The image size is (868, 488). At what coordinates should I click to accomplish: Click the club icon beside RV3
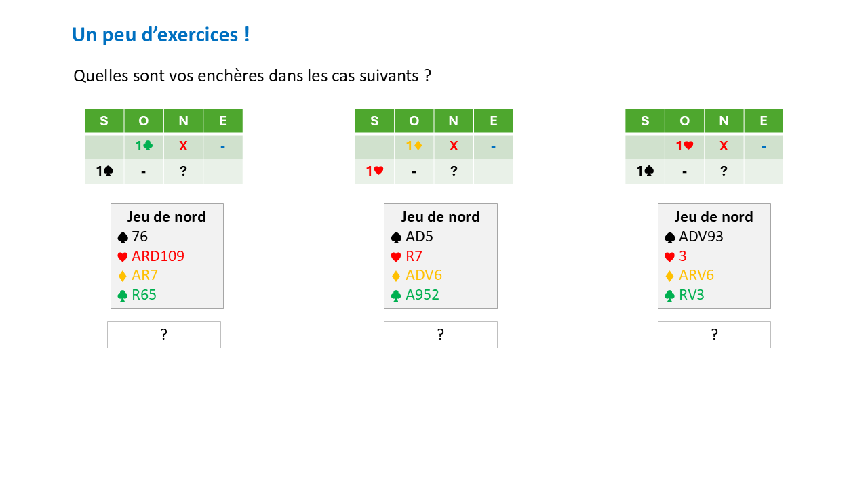click(x=670, y=296)
